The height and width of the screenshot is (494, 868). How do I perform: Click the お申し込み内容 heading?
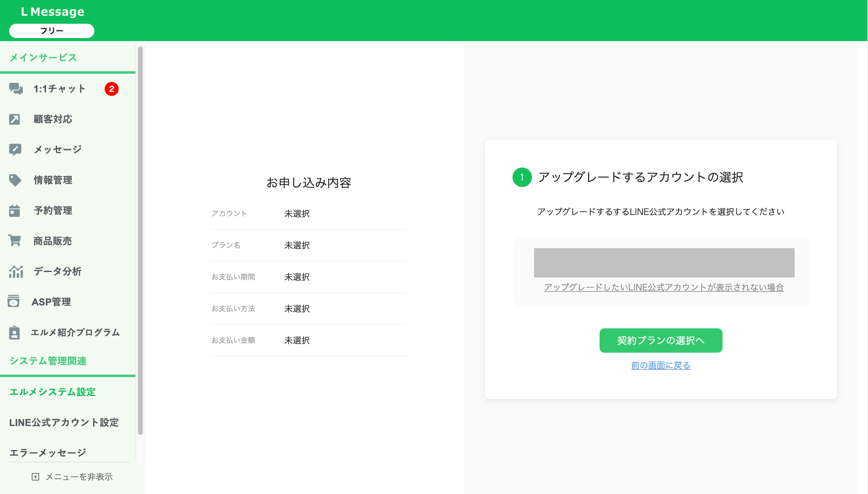(x=309, y=183)
